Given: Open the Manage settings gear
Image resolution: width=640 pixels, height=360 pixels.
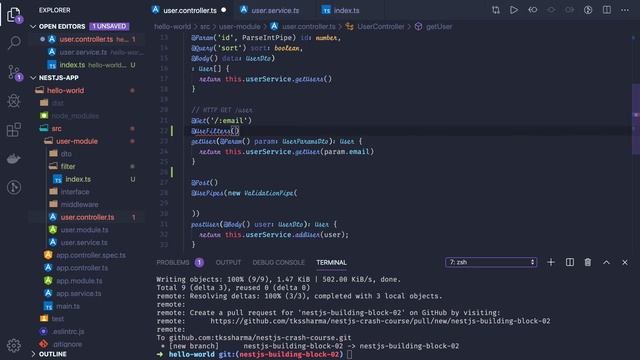Looking at the screenshot, I should pos(14,345).
